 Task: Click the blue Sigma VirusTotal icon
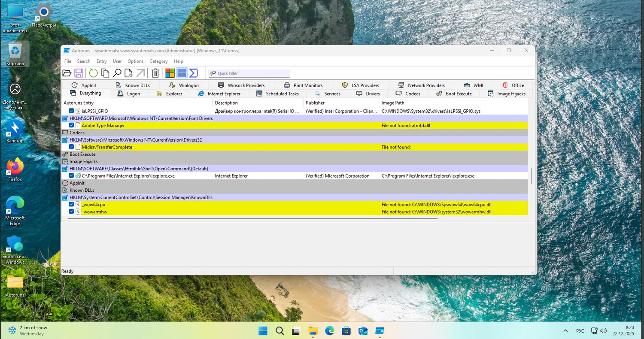(194, 73)
